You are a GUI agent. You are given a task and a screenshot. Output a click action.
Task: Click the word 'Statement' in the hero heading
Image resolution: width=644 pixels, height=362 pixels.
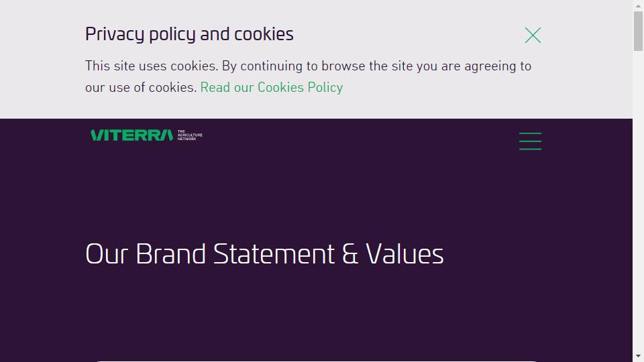coord(274,254)
